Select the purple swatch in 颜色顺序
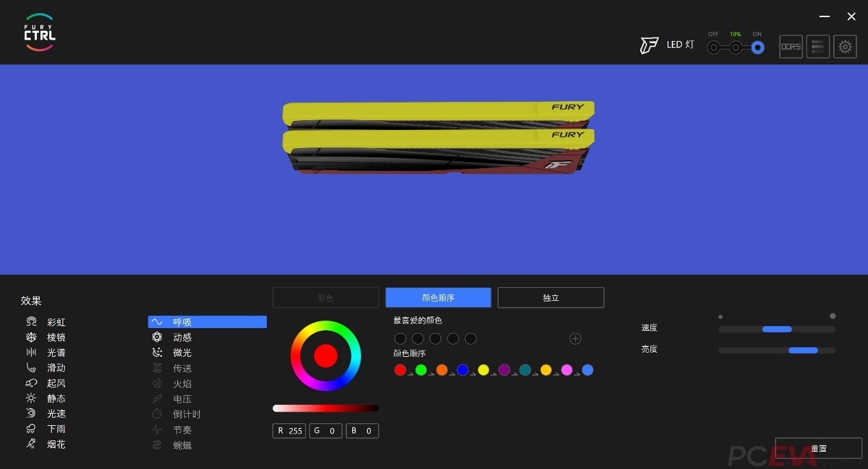Image resolution: width=868 pixels, height=469 pixels. click(x=504, y=370)
